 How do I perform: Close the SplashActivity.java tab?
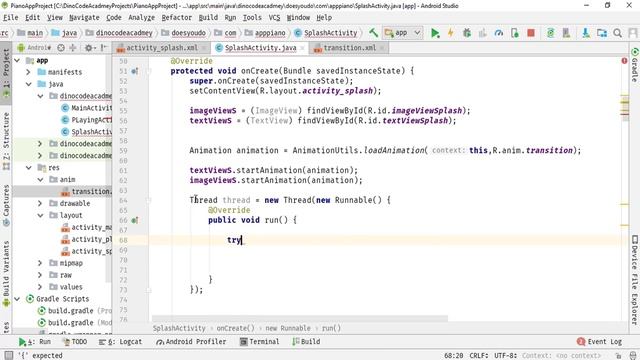(x=302, y=48)
